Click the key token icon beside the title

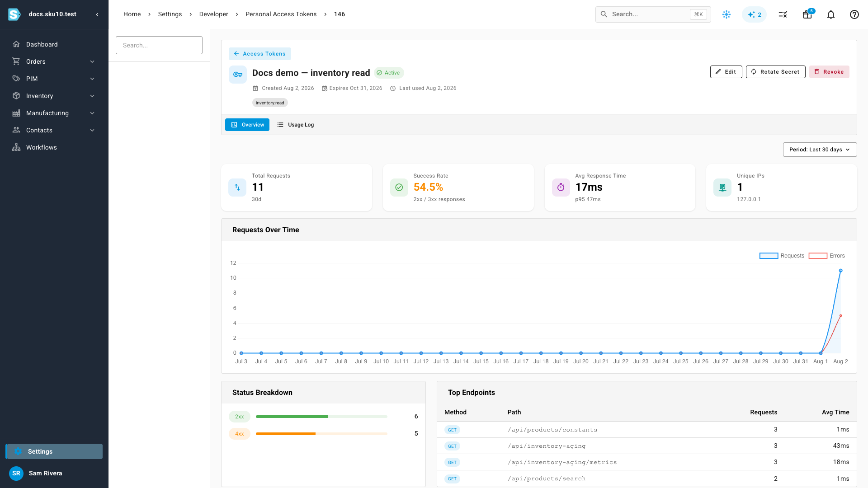point(238,75)
